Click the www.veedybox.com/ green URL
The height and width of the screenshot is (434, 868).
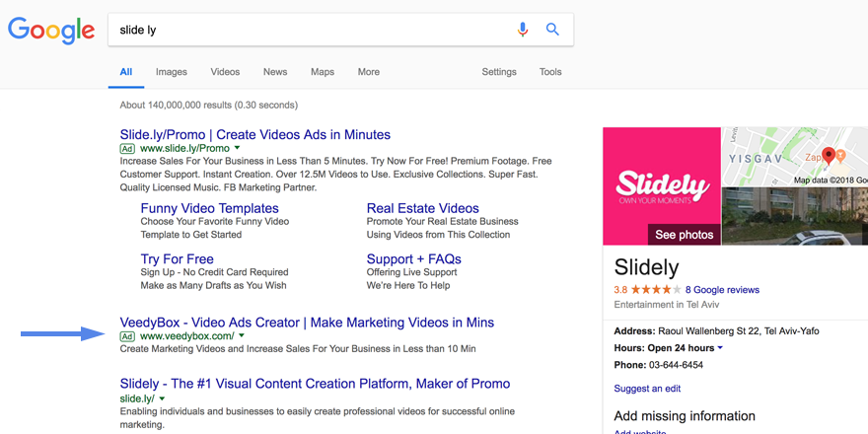coord(187,336)
